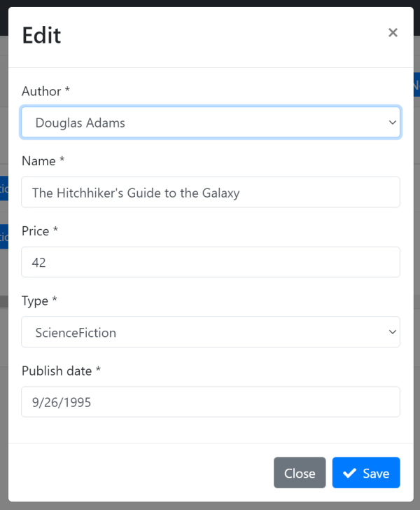Click into the Price field containing 42
Screen dimensions: 420x510
(210, 262)
